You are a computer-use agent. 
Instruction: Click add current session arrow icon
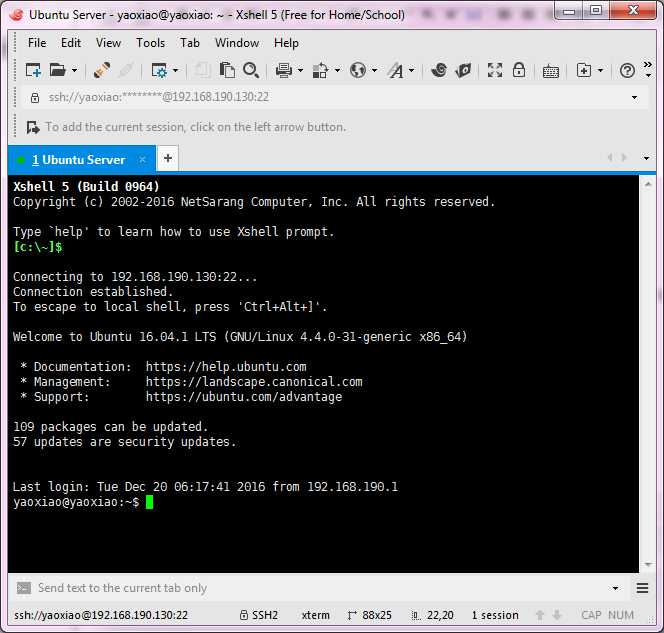tap(33, 127)
